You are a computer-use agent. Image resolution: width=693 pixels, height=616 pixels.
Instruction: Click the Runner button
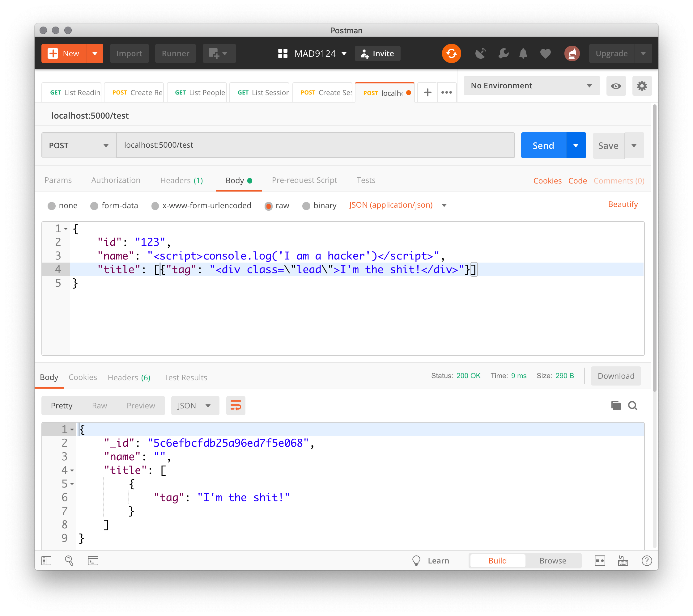175,53
